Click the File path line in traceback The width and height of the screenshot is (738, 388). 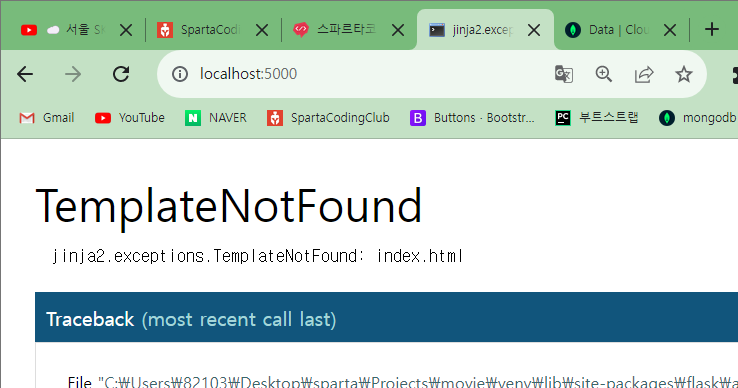click(x=402, y=381)
